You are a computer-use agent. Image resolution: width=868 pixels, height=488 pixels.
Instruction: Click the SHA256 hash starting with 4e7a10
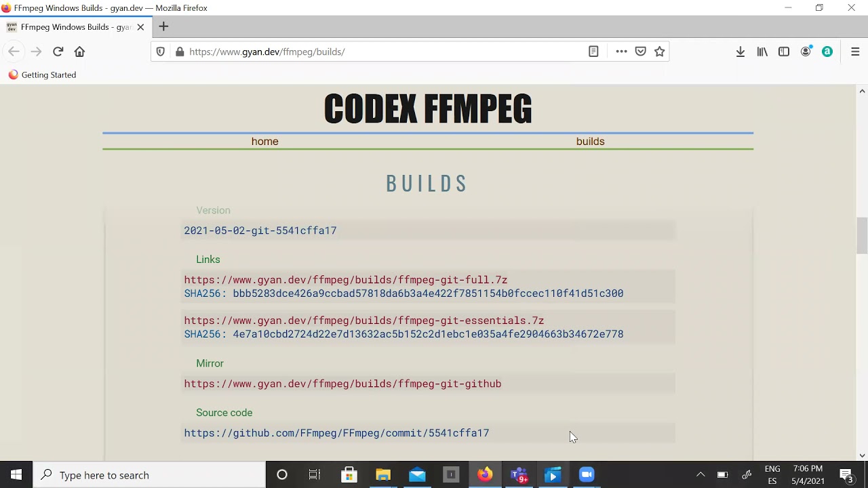428,334
